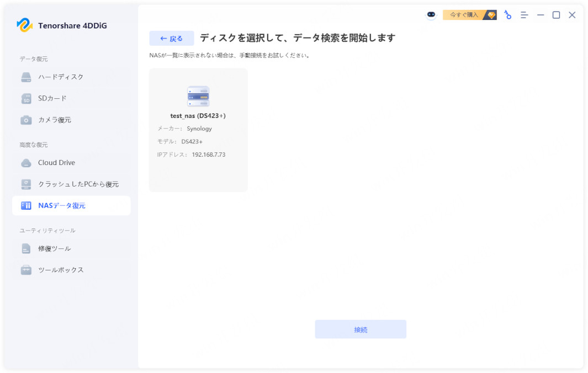Viewport: 588px width, 373px height.
Task: Click the IP address 192.168.7.73
Action: click(209, 154)
